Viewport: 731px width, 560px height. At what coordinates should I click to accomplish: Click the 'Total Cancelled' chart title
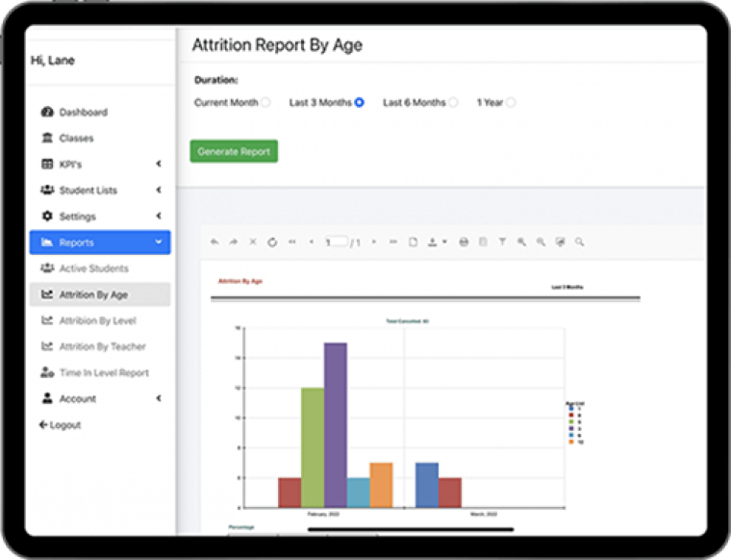pyautogui.click(x=407, y=320)
